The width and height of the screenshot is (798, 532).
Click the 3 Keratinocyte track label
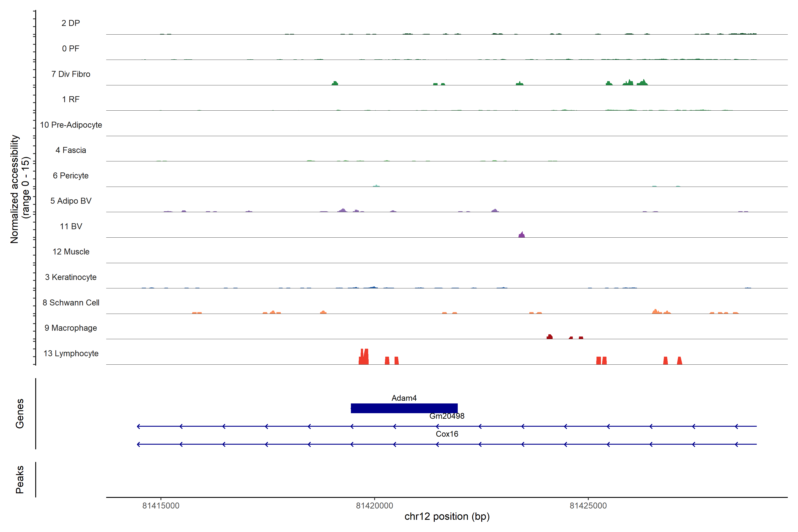[71, 277]
